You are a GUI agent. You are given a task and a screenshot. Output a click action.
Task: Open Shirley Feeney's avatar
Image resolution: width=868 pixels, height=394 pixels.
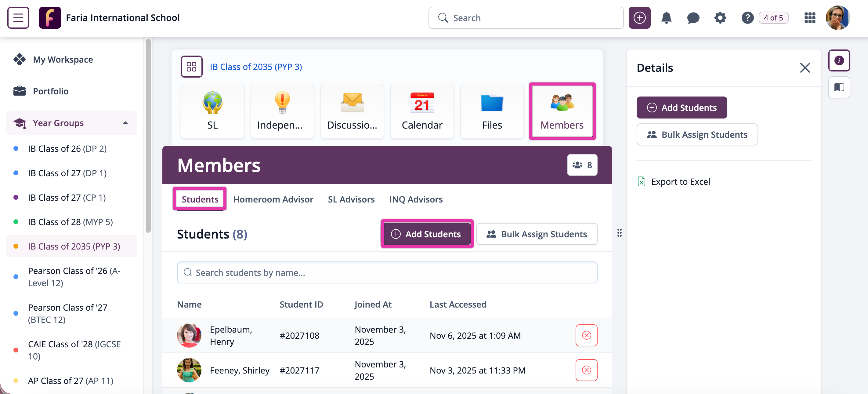click(189, 370)
